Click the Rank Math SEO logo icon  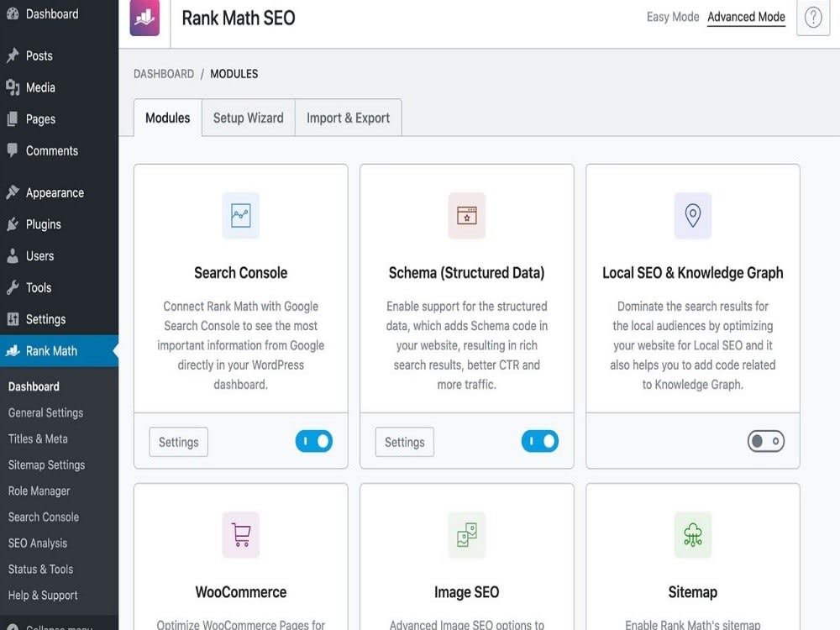(x=144, y=18)
